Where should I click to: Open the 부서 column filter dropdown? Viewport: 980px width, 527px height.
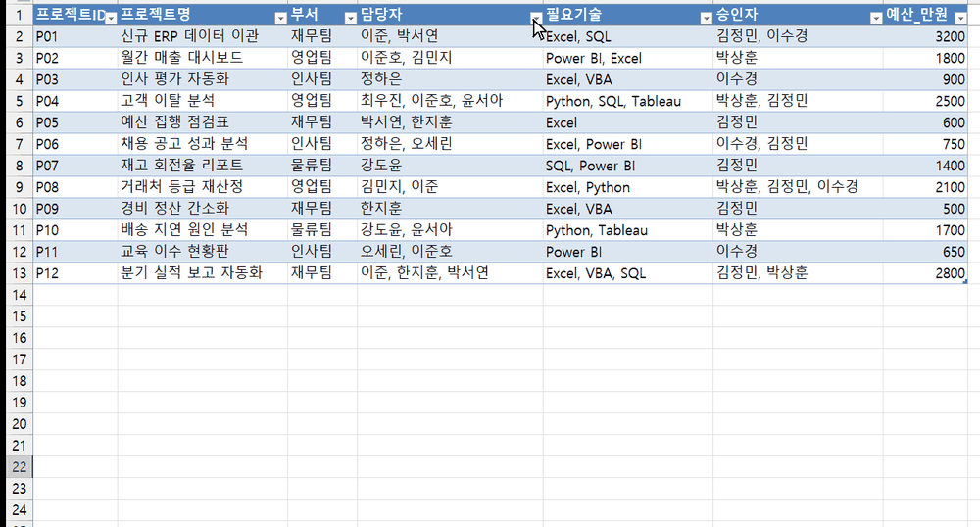(x=351, y=18)
